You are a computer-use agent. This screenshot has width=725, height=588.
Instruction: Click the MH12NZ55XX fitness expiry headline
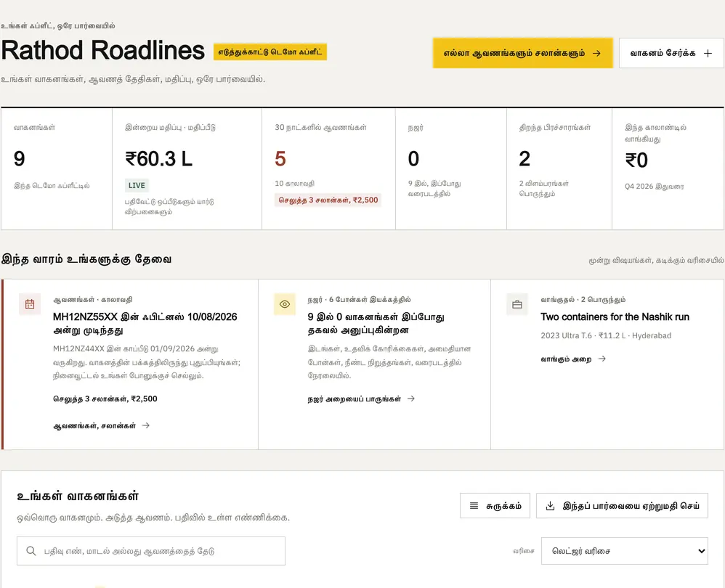145,323
